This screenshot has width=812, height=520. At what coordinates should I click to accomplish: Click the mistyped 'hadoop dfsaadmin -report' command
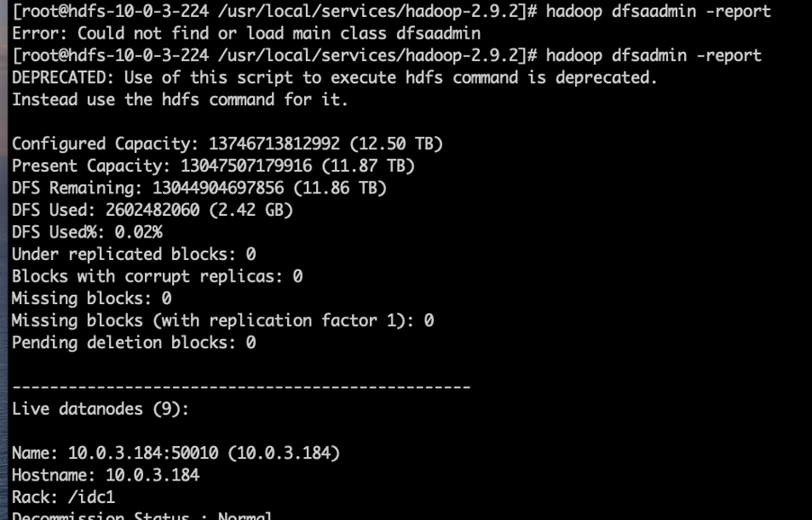click(658, 12)
